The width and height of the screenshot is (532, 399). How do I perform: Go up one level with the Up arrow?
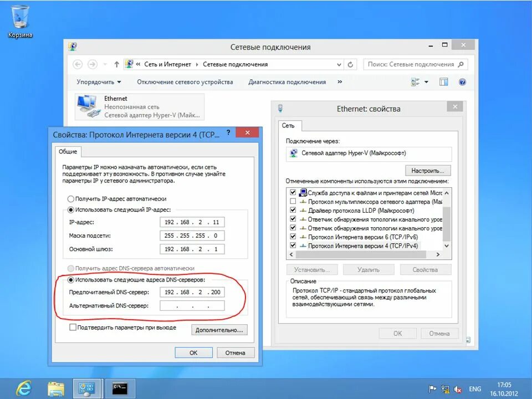click(116, 64)
